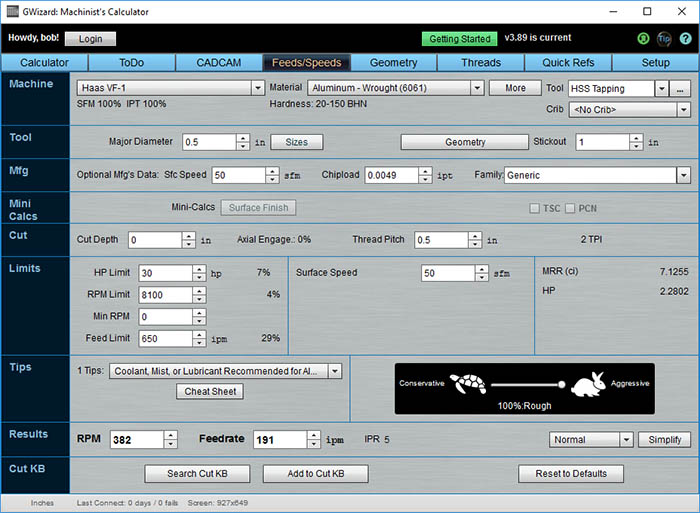
Task: Toggle the PCN checkbox
Action: (x=570, y=209)
